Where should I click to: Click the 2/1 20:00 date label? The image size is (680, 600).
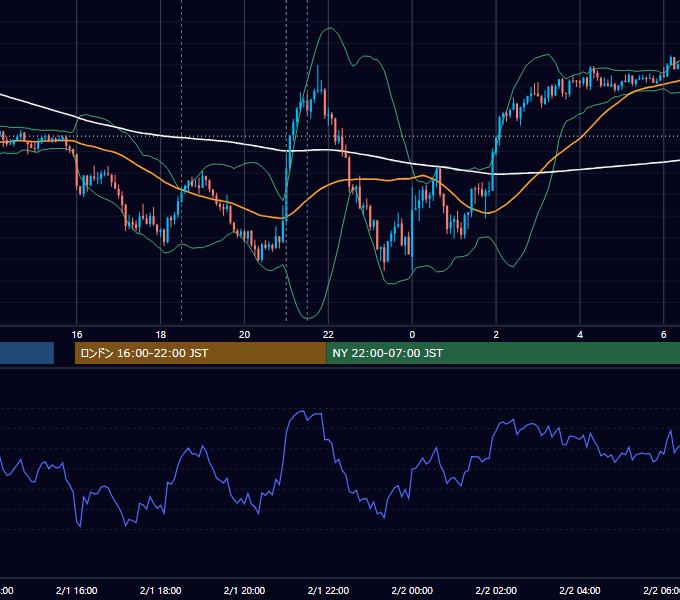[244, 590]
